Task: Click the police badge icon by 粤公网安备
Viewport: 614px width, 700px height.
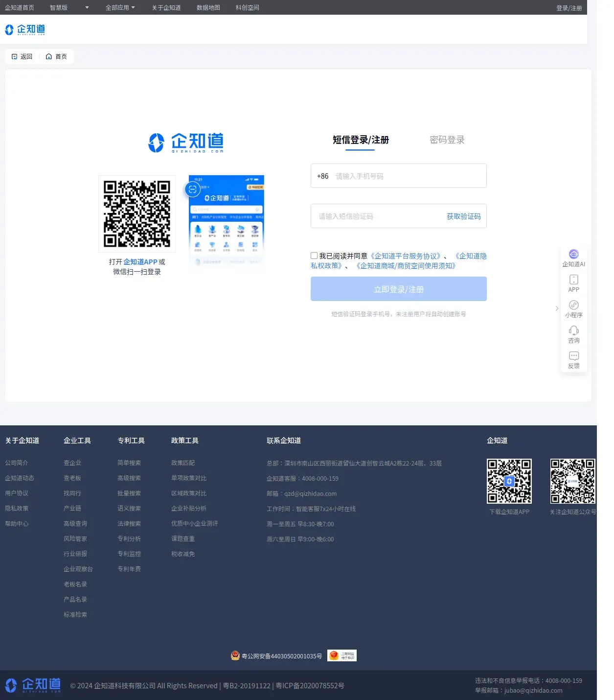Action: click(235, 655)
